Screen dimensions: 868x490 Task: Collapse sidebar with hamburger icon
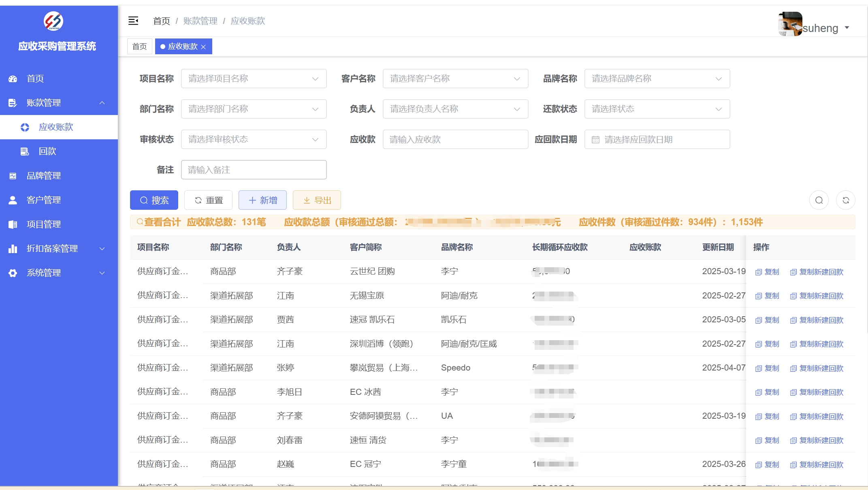(133, 21)
